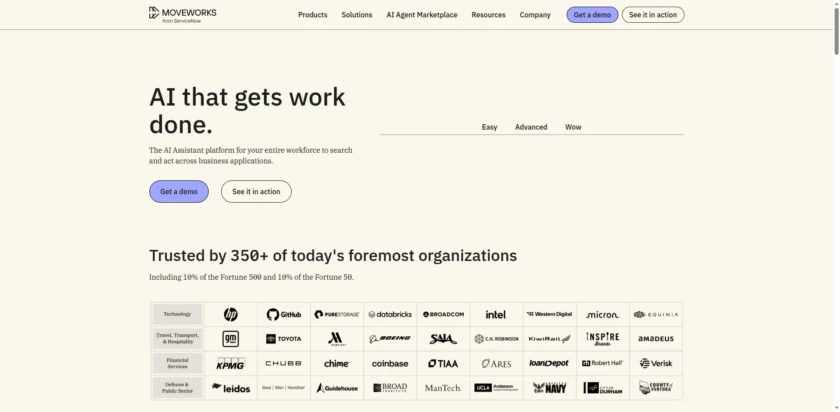
Task: Click the Inspire Brands logo
Action: pos(603,339)
